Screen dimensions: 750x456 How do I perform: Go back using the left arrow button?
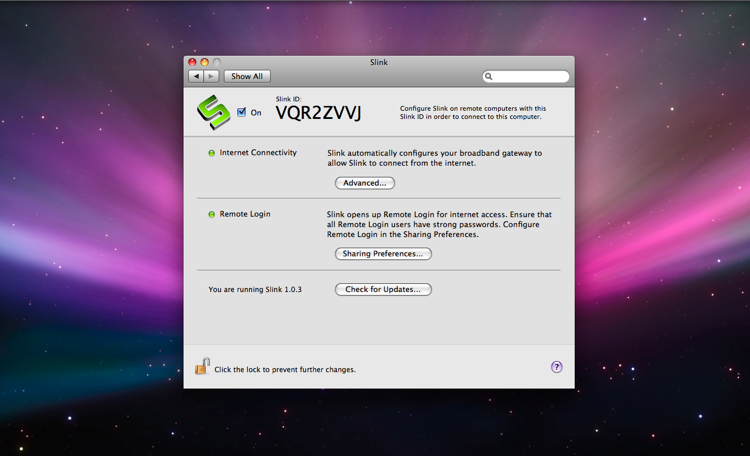point(196,76)
